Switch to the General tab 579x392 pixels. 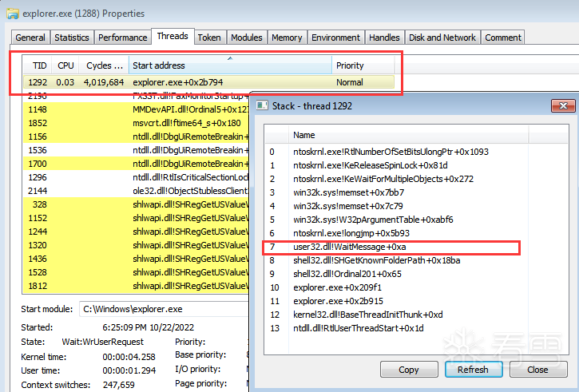(x=30, y=38)
